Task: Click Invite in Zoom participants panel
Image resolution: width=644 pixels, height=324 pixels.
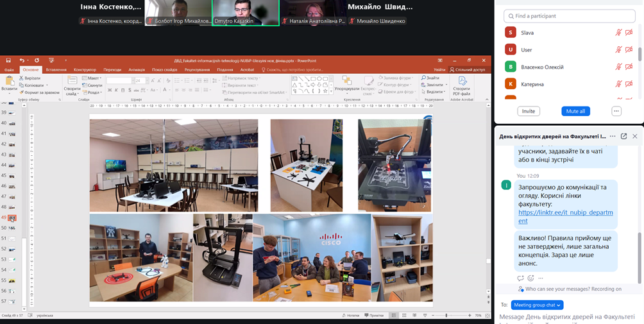Action: (x=529, y=111)
